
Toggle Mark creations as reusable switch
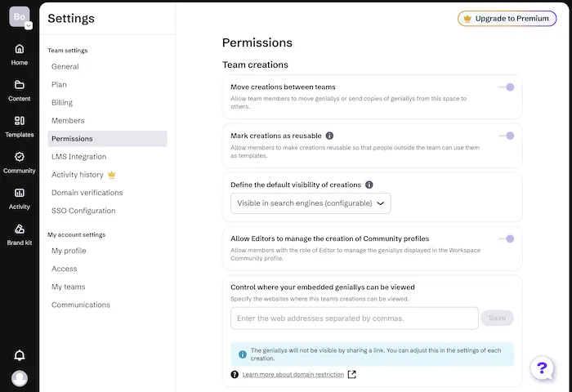tap(507, 136)
